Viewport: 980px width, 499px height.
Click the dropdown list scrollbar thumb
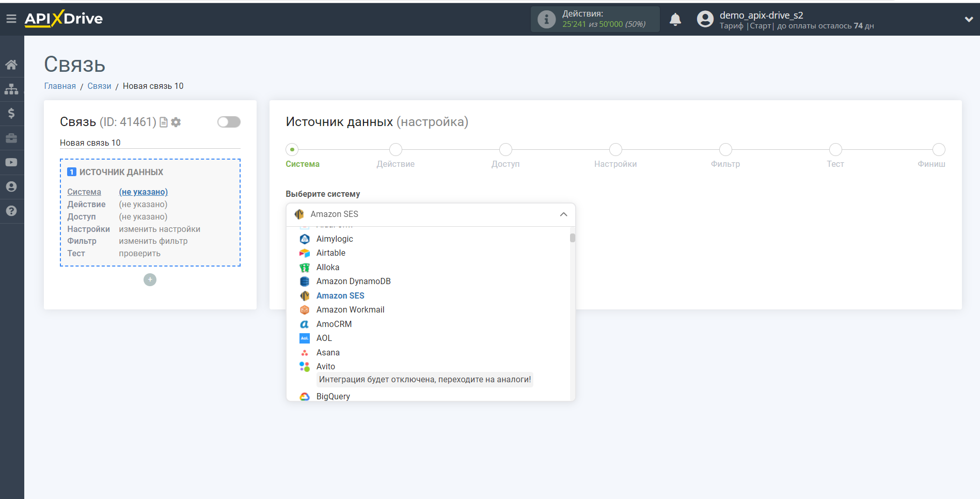pyautogui.click(x=573, y=238)
